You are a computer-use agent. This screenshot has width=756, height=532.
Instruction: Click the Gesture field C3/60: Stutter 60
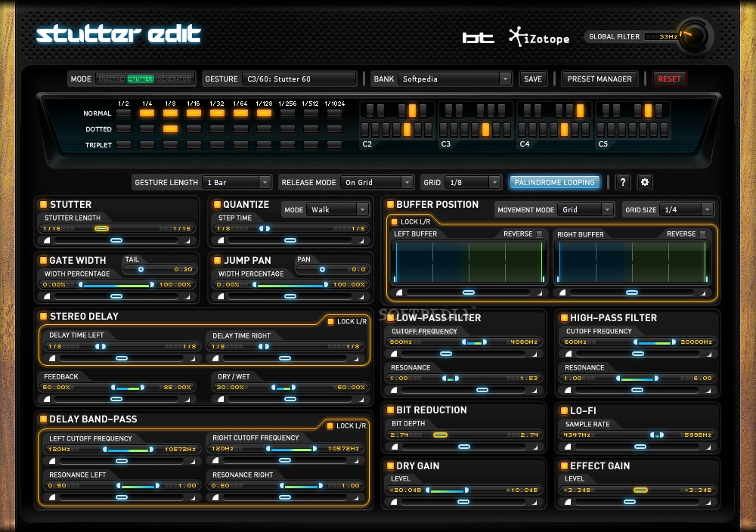pos(299,79)
